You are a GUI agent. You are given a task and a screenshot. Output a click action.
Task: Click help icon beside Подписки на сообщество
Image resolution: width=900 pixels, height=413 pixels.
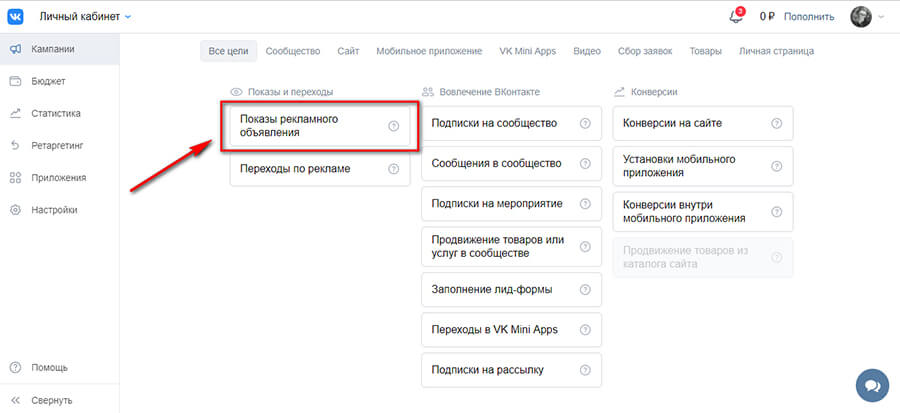tap(585, 124)
